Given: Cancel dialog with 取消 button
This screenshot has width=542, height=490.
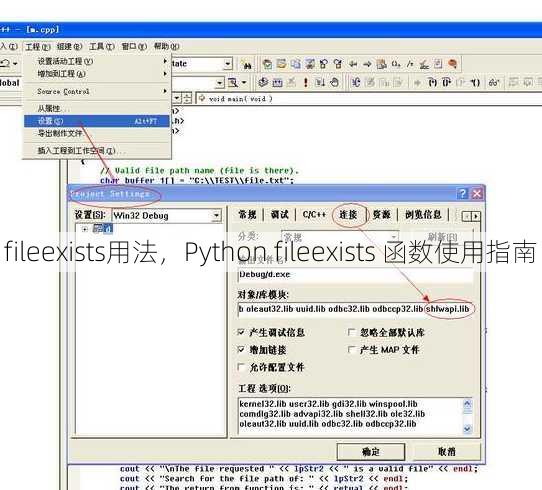Looking at the screenshot, I should 447,452.
